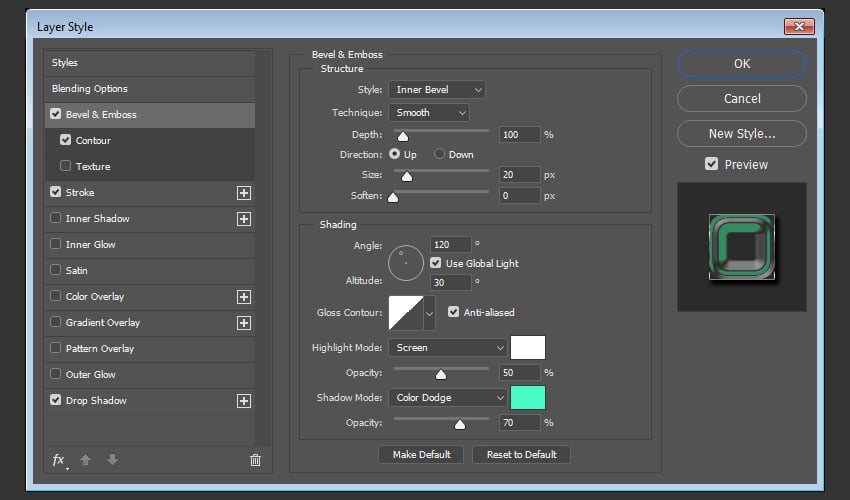Open the Bevel & Emboss settings row

point(150,115)
